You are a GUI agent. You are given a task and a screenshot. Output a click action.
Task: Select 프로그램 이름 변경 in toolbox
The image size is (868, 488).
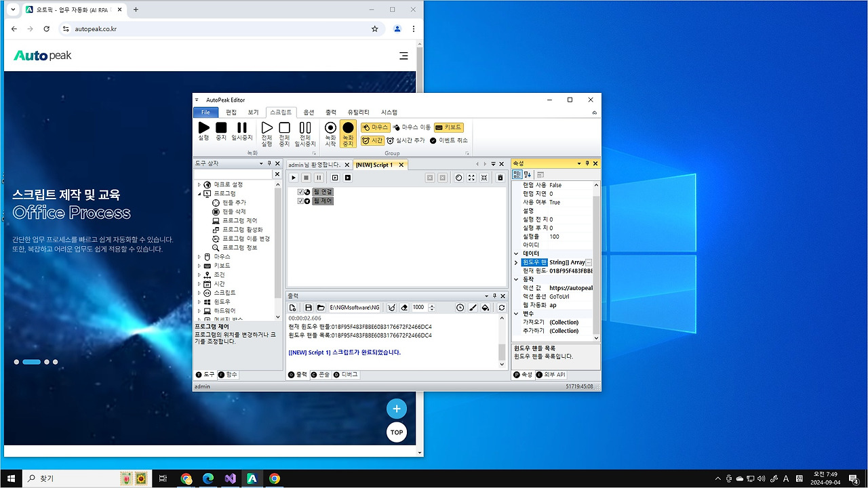coord(241,239)
